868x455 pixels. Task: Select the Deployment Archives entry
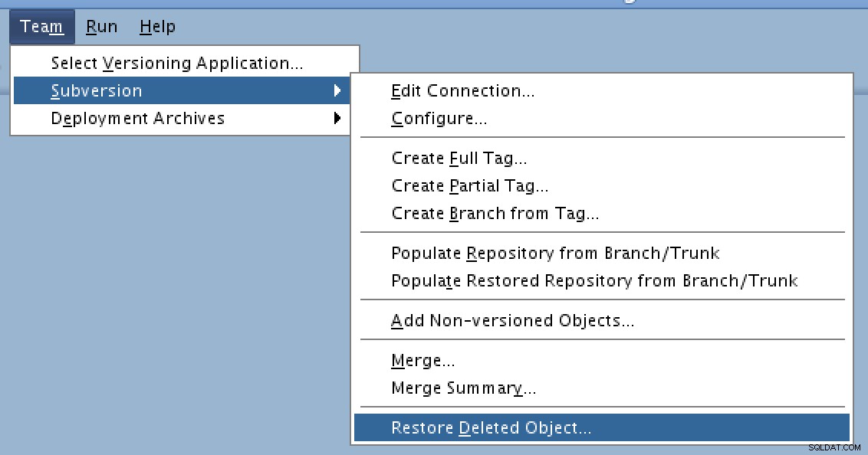[182, 118]
